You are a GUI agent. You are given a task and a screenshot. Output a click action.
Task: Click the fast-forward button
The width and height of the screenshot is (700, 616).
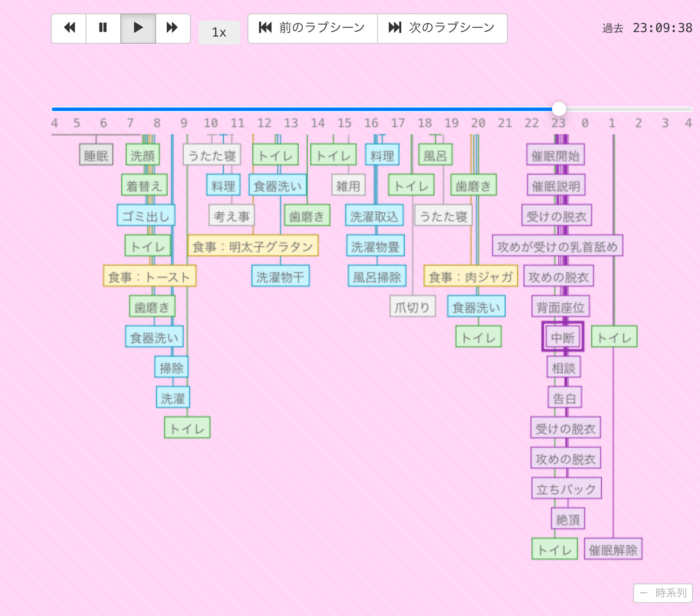pyautogui.click(x=173, y=28)
